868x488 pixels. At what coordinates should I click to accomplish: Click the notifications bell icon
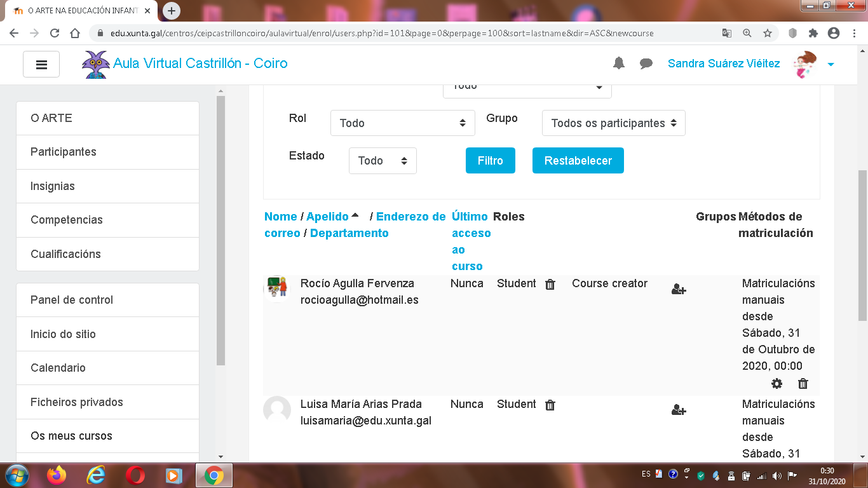618,64
